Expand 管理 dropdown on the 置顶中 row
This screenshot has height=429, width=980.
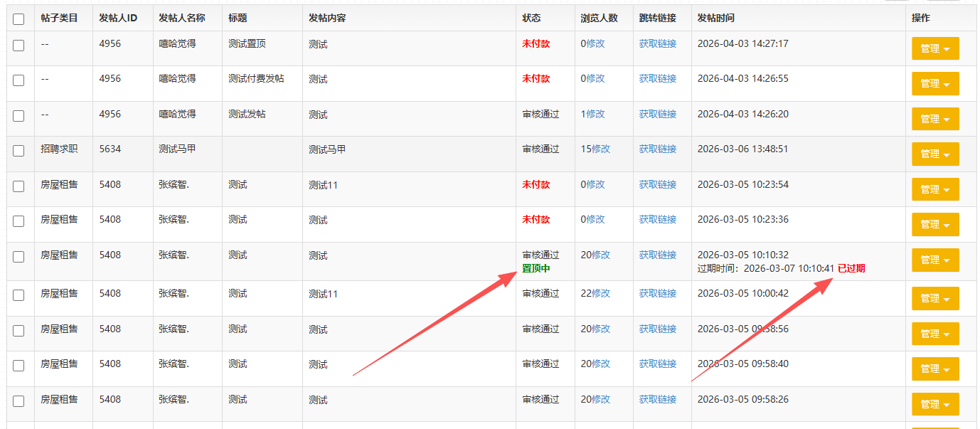pyautogui.click(x=935, y=260)
